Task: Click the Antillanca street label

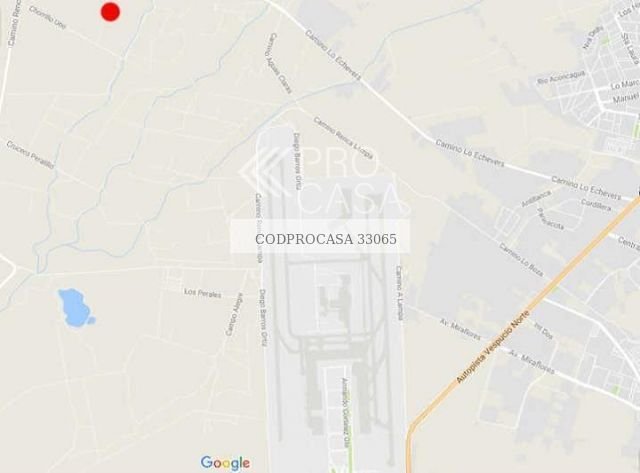Action: click(536, 198)
